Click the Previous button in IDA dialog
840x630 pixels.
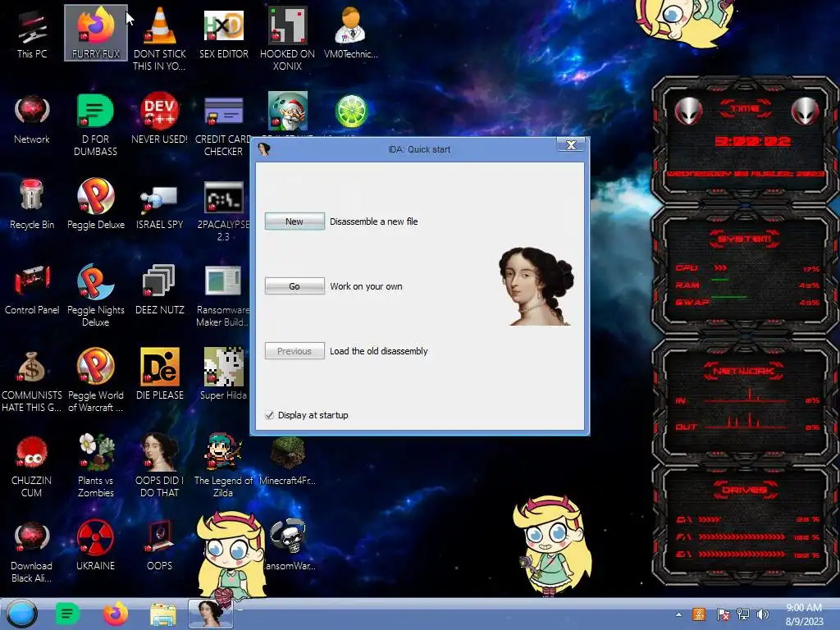(294, 351)
